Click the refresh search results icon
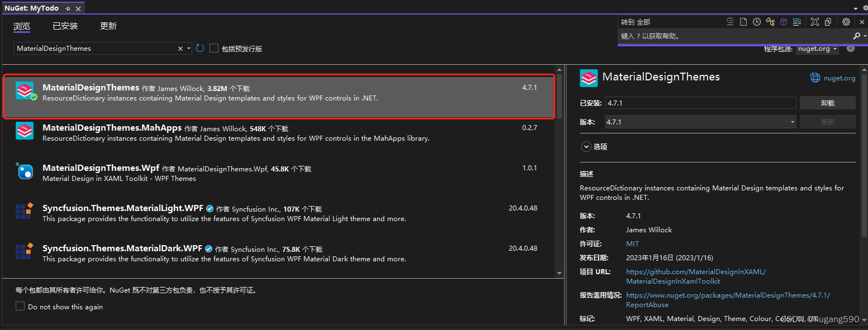The width and height of the screenshot is (868, 330). coord(200,48)
